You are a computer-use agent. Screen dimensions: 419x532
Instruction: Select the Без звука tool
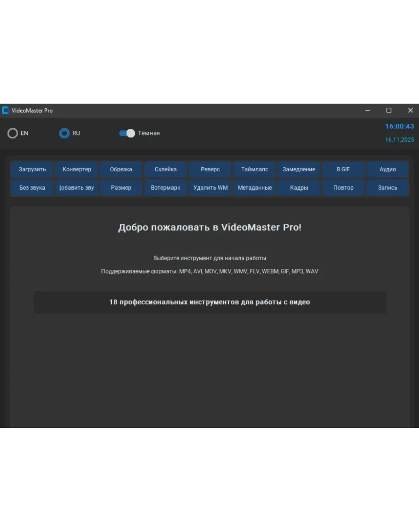[32, 188]
